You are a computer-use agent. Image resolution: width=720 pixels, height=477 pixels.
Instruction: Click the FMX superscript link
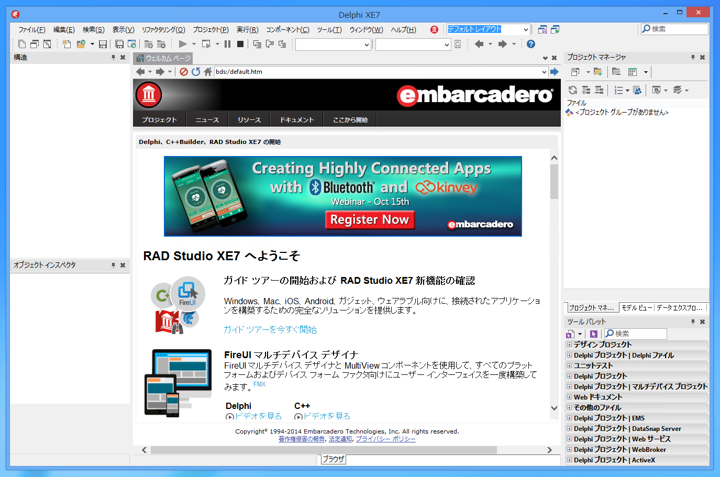pos(259,384)
